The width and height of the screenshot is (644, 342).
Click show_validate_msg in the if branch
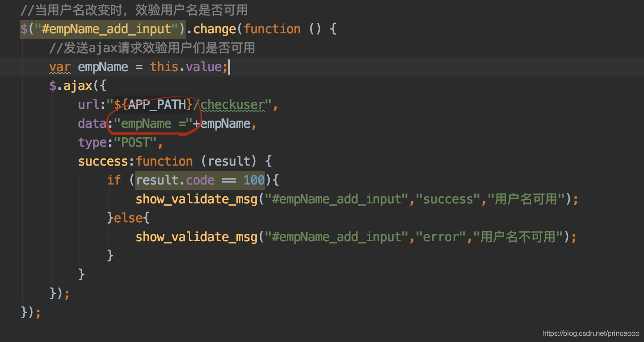[x=196, y=199]
